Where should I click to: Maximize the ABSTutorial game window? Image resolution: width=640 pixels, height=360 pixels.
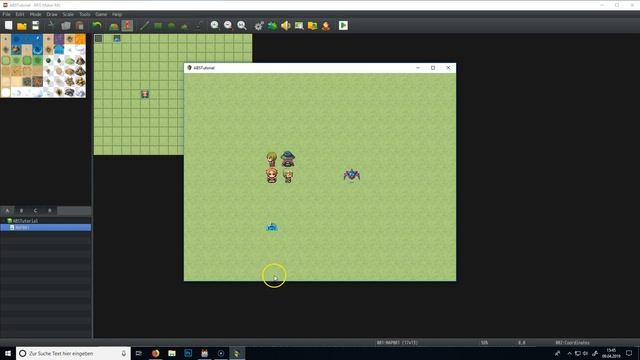(x=433, y=68)
